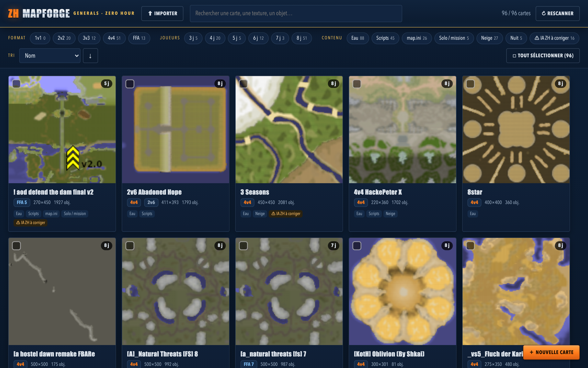Click the Importer upload button
Viewport: 588px width, 368px height.
(162, 13)
